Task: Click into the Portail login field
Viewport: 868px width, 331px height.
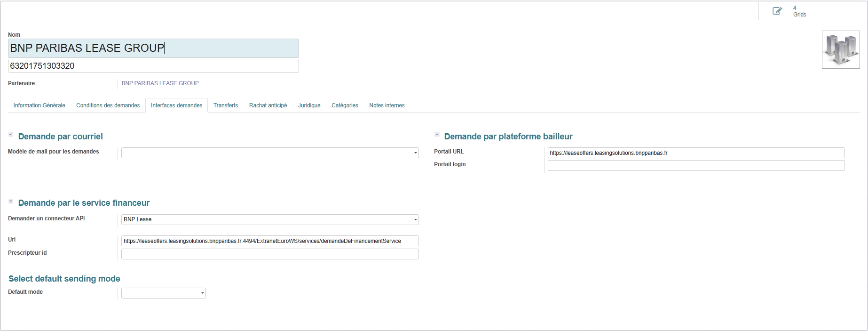Action: click(x=695, y=166)
